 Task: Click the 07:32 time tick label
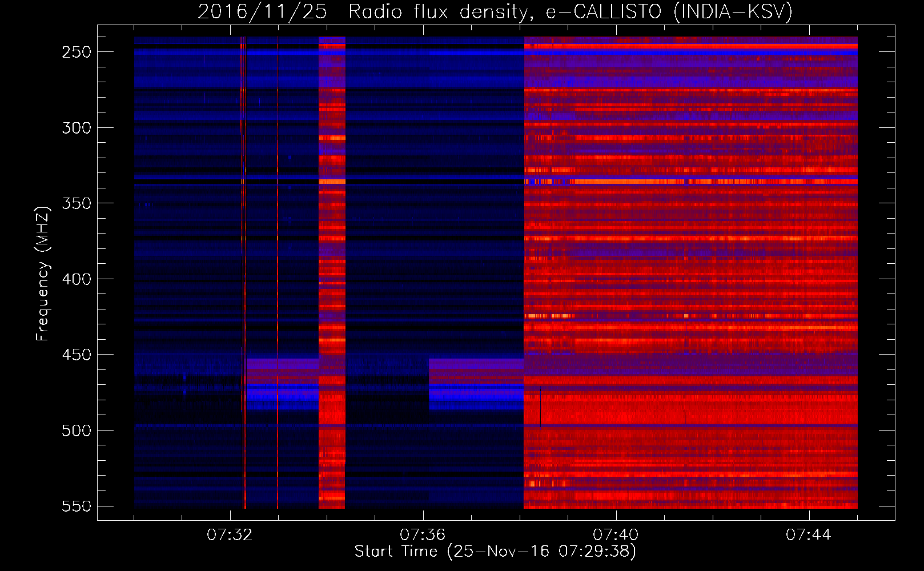click(x=230, y=535)
